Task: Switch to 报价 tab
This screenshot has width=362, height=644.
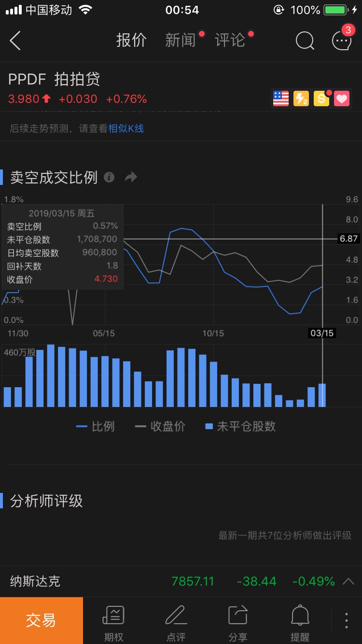Action: click(131, 40)
